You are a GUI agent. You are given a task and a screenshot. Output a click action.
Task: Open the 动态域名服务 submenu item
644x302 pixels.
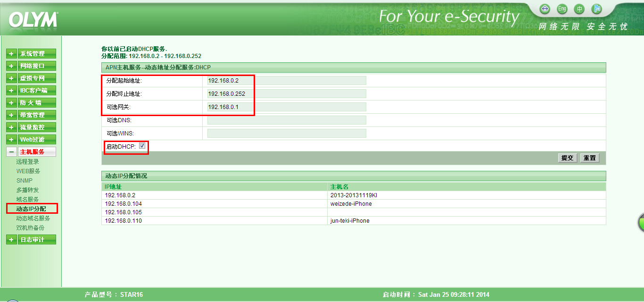tap(33, 218)
